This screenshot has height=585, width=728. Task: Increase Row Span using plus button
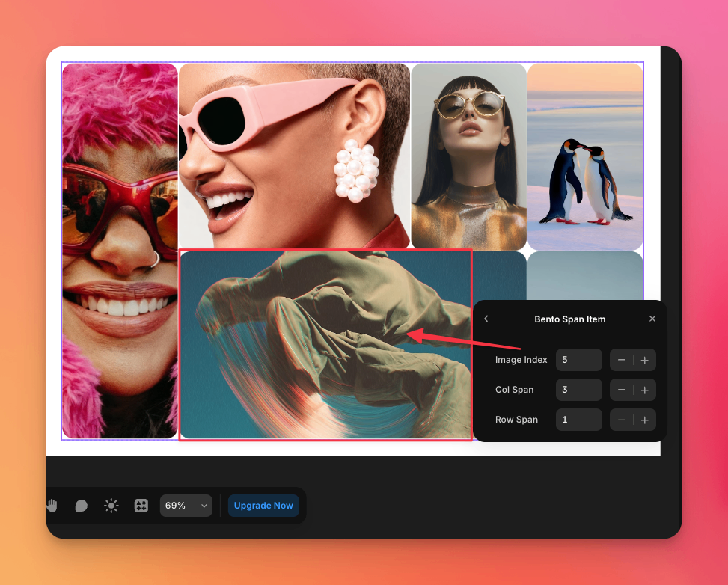coord(645,420)
